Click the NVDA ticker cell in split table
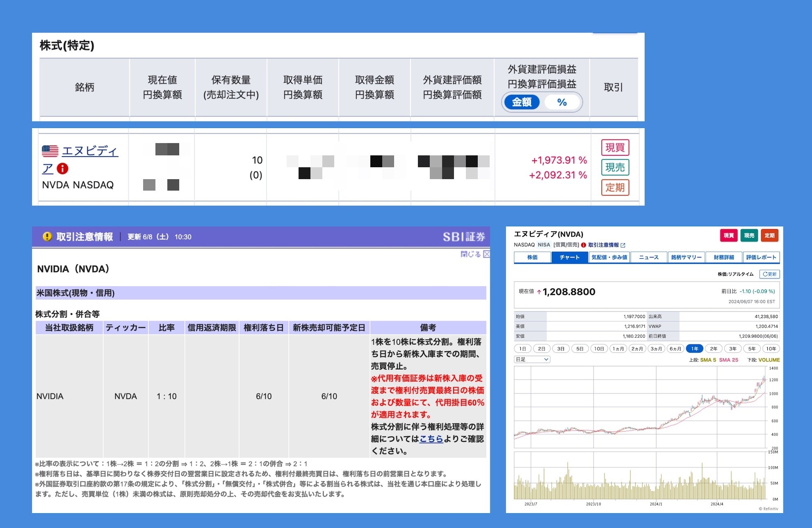Viewport: 812px width, 528px height. tap(125, 396)
